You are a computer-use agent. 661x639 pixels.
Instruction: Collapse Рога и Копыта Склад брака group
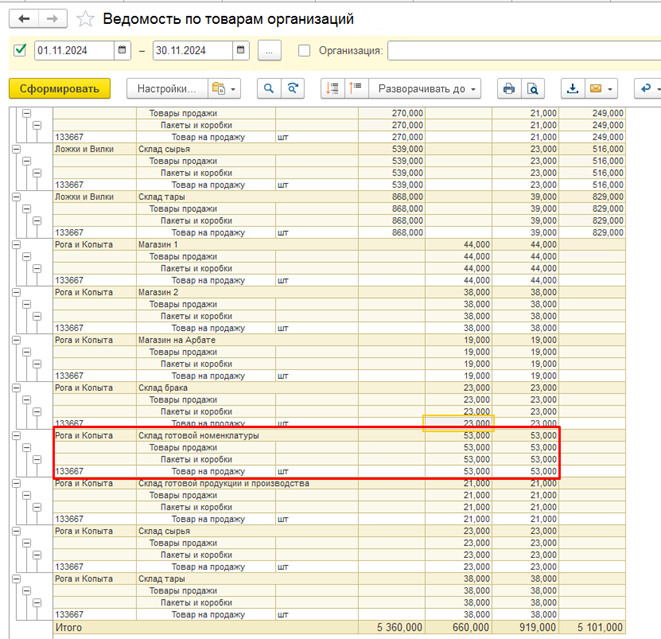pyautogui.click(x=16, y=388)
